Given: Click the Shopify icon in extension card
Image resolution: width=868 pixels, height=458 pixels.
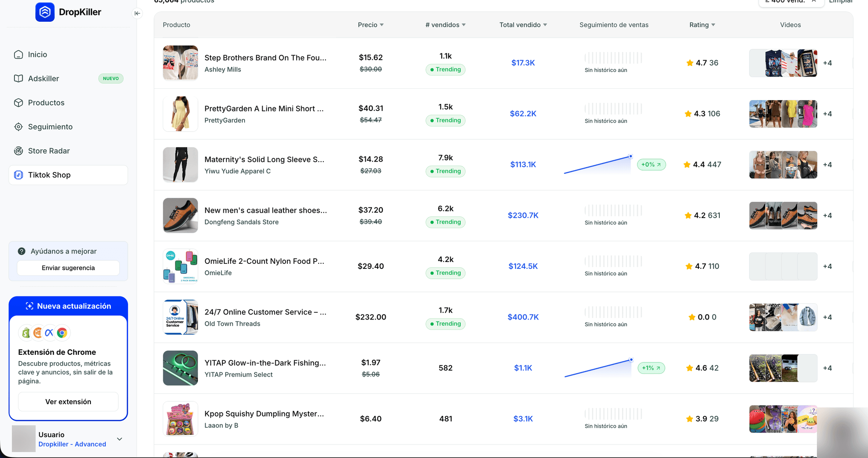Looking at the screenshot, I should coord(26,333).
